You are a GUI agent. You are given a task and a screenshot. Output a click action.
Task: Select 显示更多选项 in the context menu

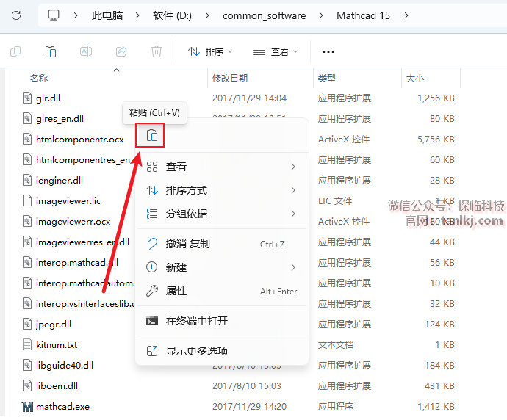pyautogui.click(x=222, y=351)
